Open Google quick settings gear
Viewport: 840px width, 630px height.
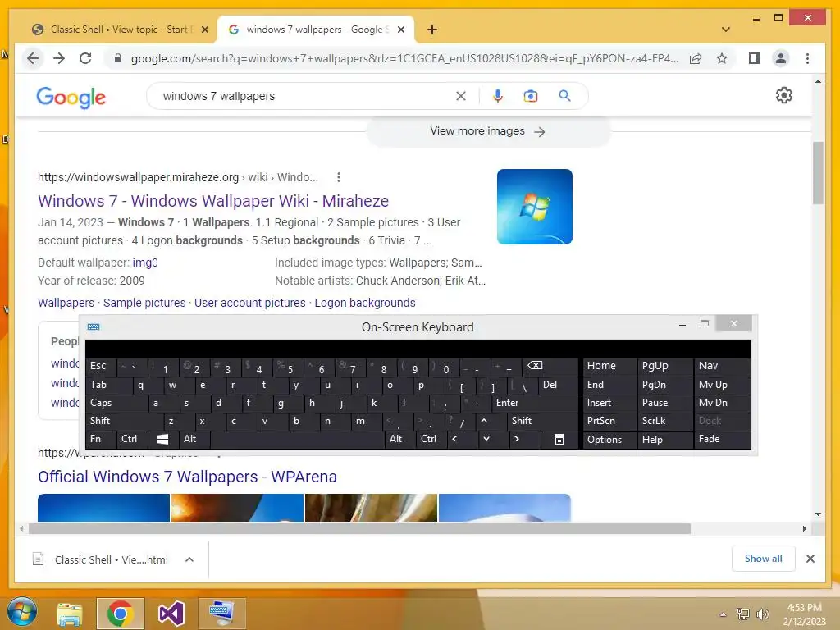click(783, 95)
